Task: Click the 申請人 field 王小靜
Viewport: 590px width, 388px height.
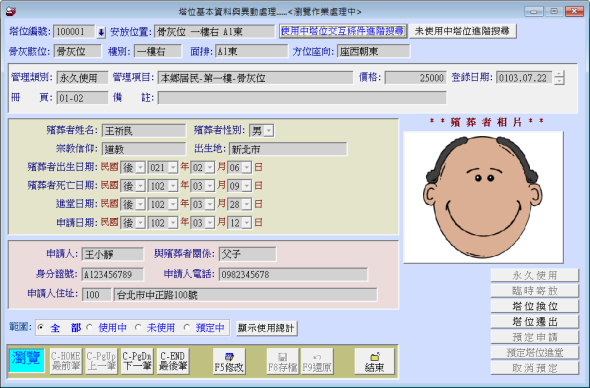Action: coord(113,254)
